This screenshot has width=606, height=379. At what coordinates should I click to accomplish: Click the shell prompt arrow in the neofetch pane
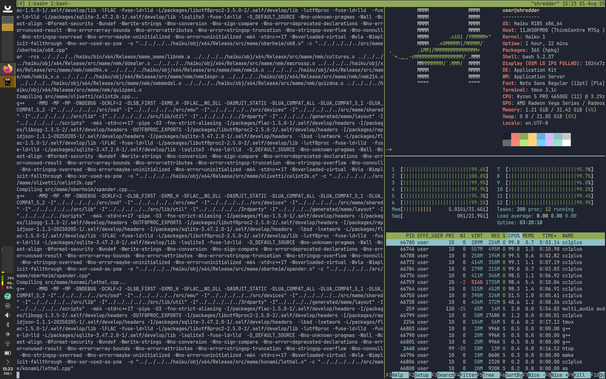coord(389,149)
